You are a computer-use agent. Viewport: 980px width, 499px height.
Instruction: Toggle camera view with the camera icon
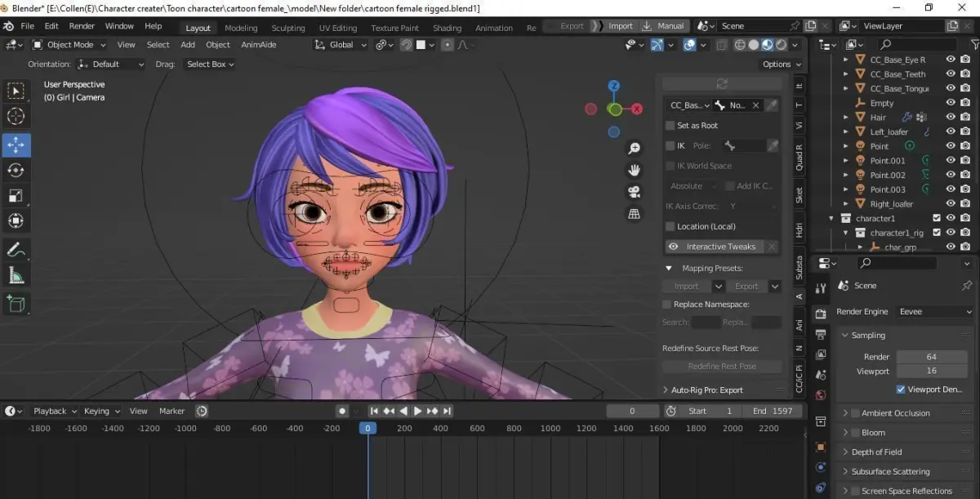click(x=634, y=192)
